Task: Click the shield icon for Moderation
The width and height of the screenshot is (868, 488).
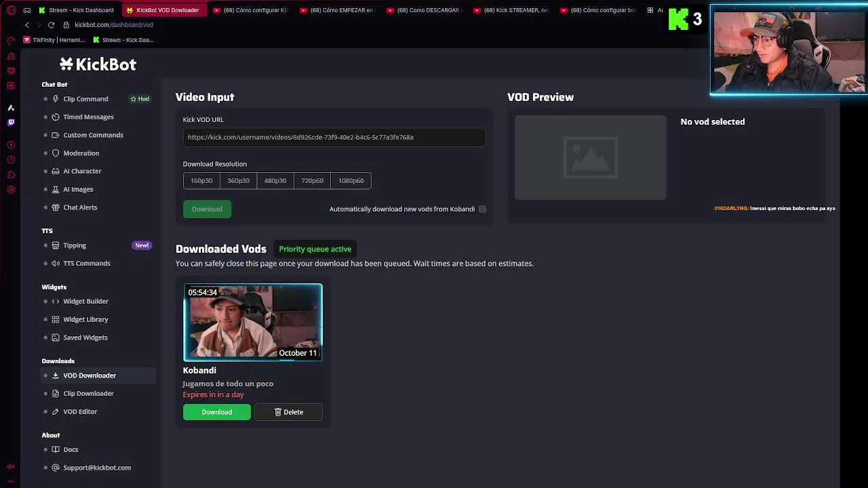Action: (56, 153)
